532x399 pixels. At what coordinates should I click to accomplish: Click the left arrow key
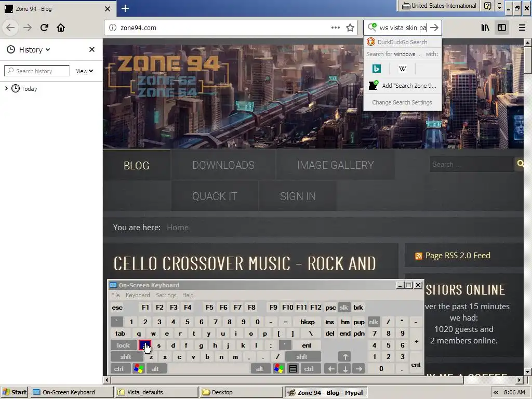[x=331, y=369]
